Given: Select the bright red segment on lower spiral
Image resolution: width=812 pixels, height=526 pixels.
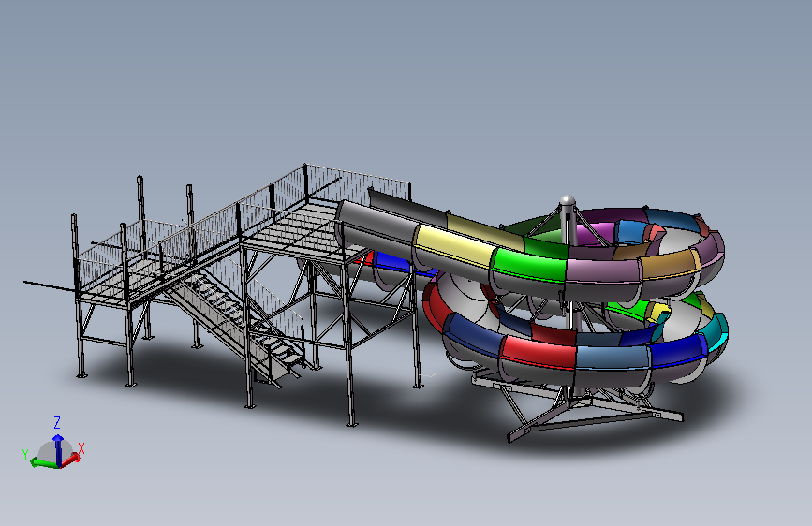Looking at the screenshot, I should click(x=539, y=351).
